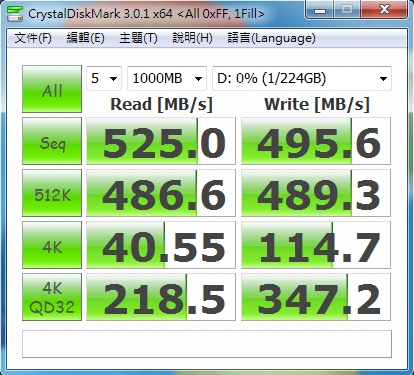Run the 4K test button
Image resolution: width=414 pixels, height=375 pixels.
(52, 245)
